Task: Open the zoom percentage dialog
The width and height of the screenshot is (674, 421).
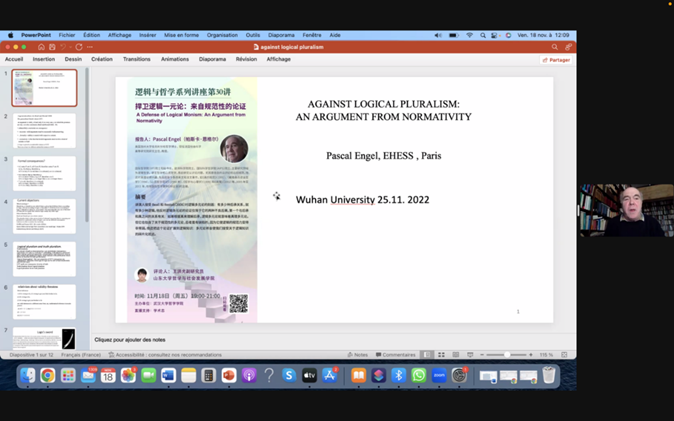Action: click(546, 355)
